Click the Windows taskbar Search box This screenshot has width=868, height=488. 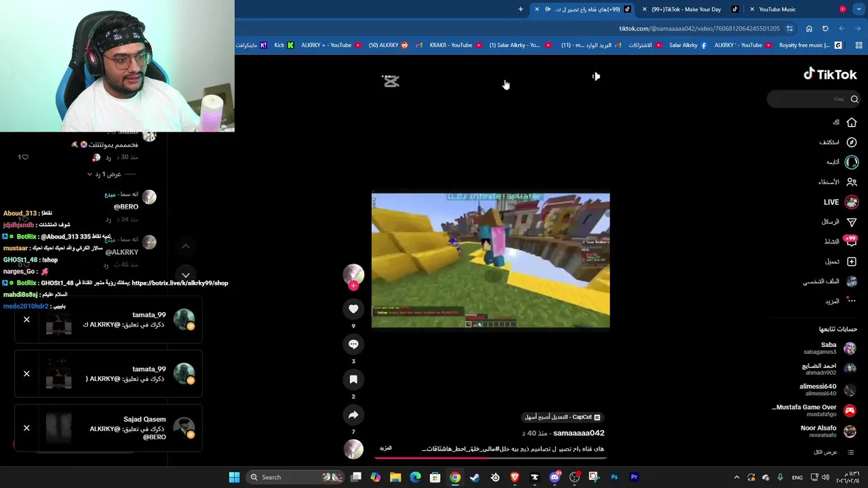tap(294, 477)
